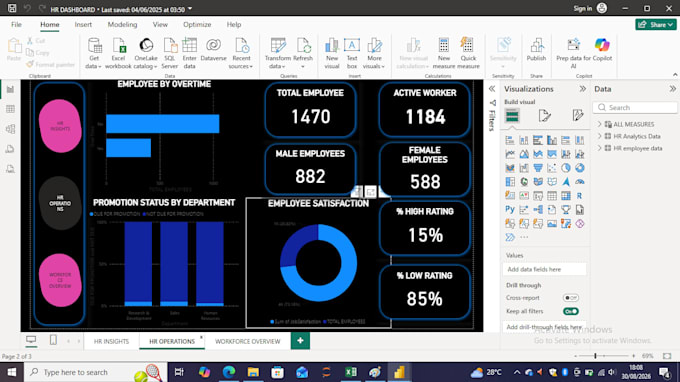The height and width of the screenshot is (382, 680).
Task: Switch to Table view in sidebar
Action: [x=10, y=109]
